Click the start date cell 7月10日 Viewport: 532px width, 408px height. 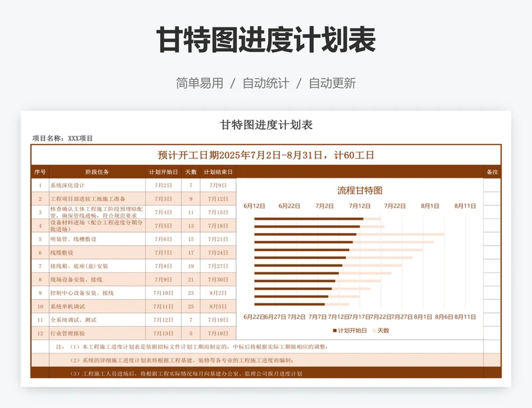163,293
